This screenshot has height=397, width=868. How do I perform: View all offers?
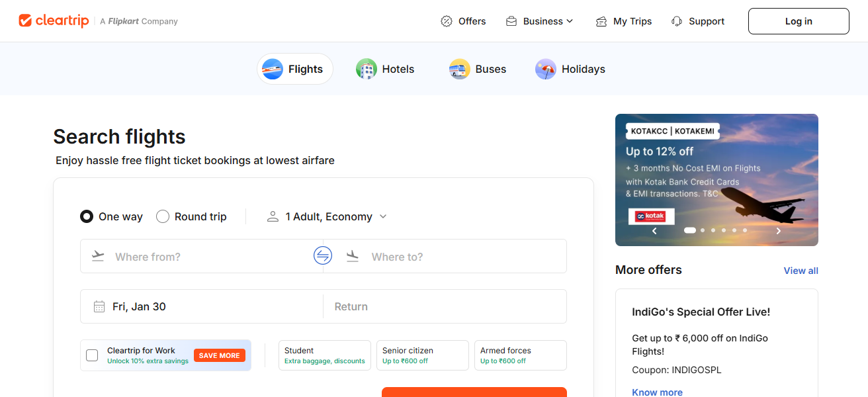pyautogui.click(x=801, y=270)
